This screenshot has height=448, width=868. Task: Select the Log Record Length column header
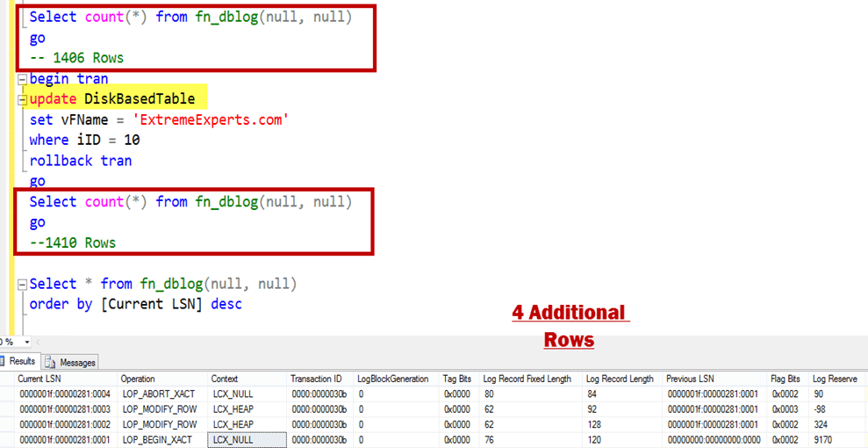[621, 379]
